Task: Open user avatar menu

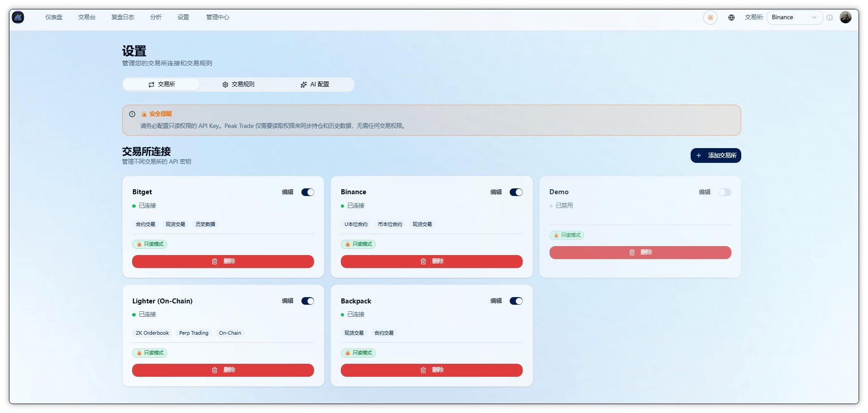Action: coord(846,17)
